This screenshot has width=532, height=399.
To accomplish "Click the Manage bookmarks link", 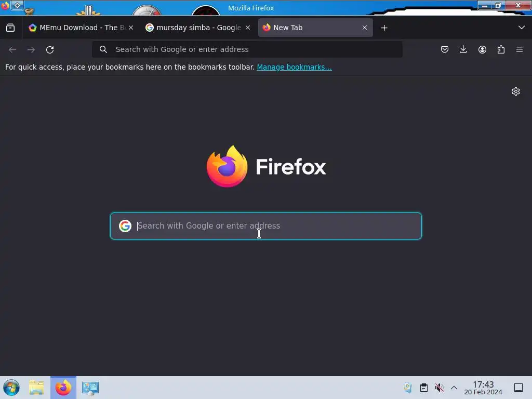I will pyautogui.click(x=294, y=67).
